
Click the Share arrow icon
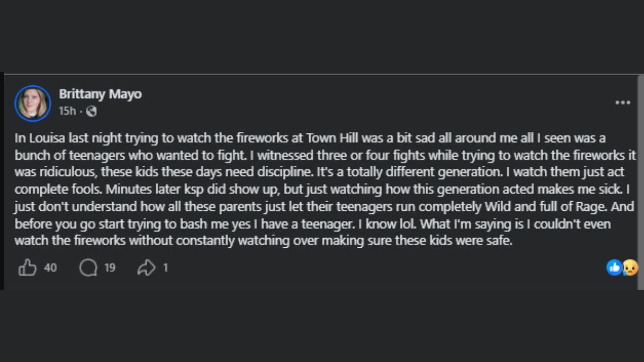[146, 268]
